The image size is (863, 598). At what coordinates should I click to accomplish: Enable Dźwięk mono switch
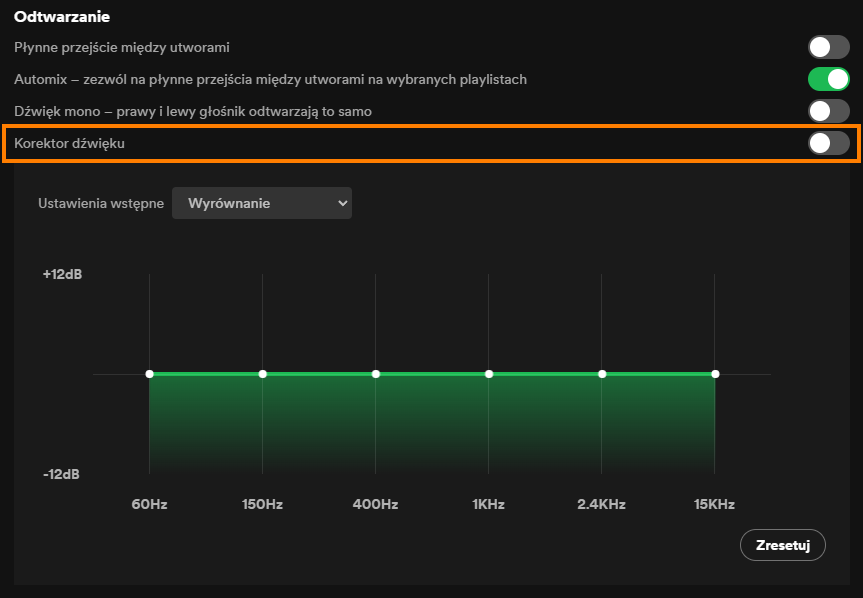coord(828,111)
